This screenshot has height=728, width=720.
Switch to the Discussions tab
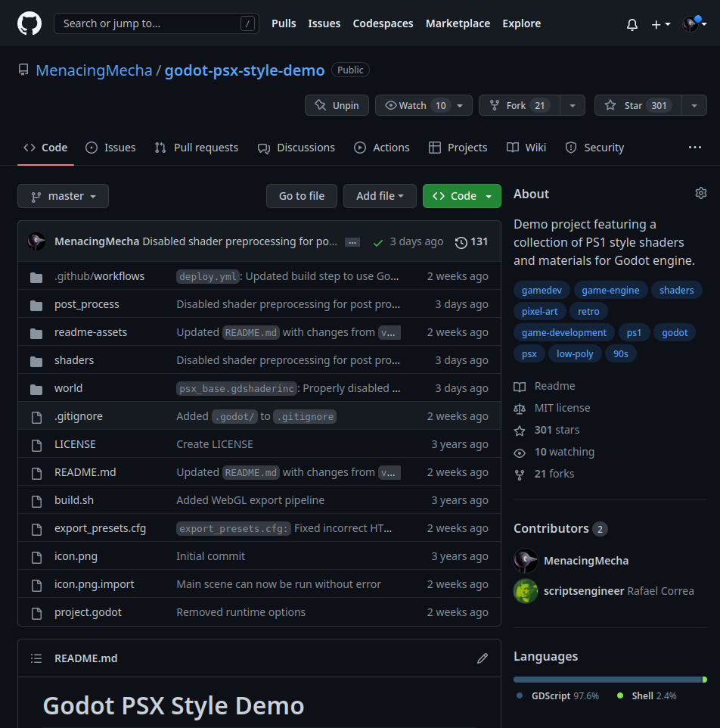pyautogui.click(x=296, y=148)
